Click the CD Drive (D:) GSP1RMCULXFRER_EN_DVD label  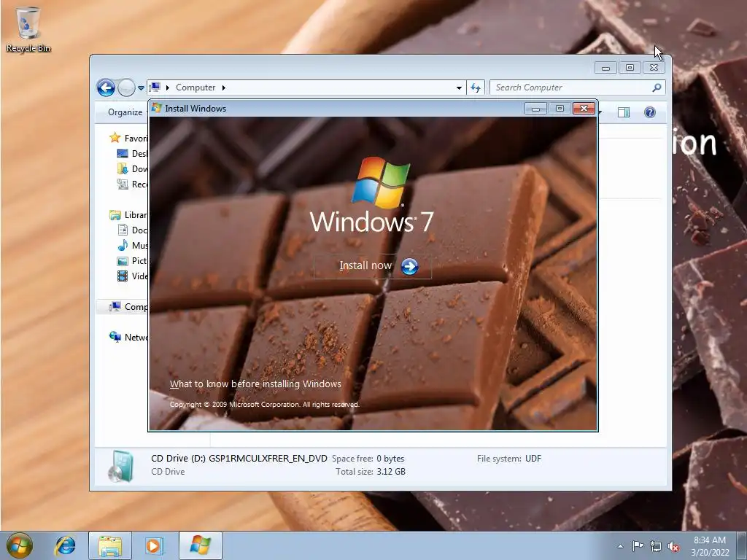tap(239, 459)
